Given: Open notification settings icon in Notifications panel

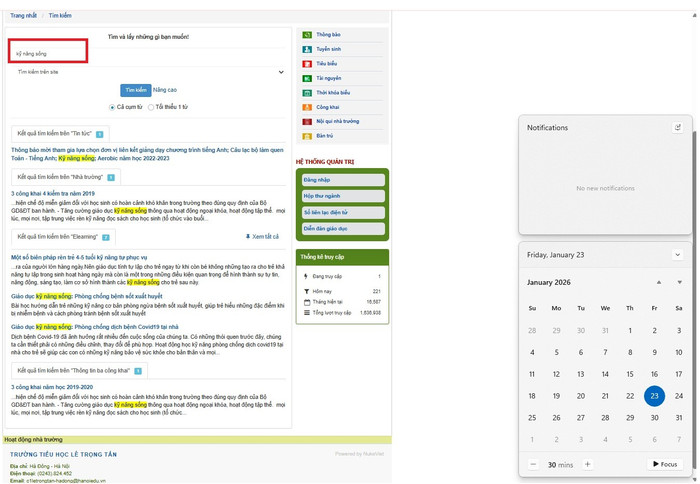Looking at the screenshot, I should pyautogui.click(x=677, y=127).
